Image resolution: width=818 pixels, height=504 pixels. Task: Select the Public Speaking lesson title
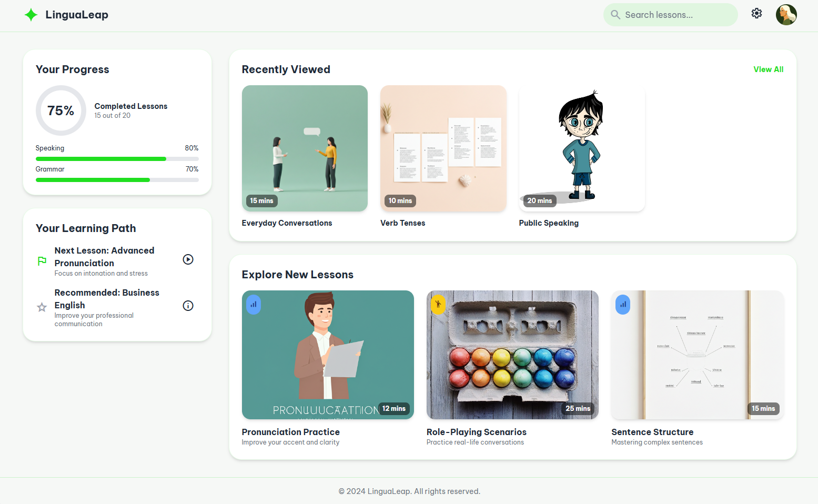tap(549, 223)
